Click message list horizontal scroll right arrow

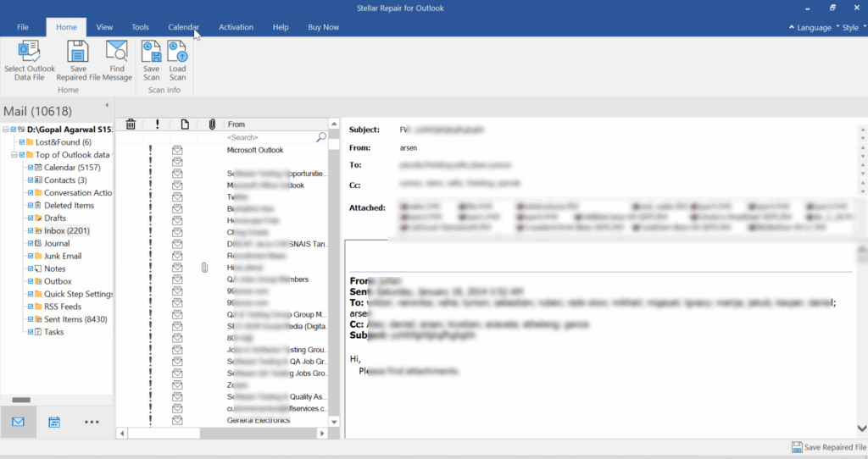click(x=322, y=434)
